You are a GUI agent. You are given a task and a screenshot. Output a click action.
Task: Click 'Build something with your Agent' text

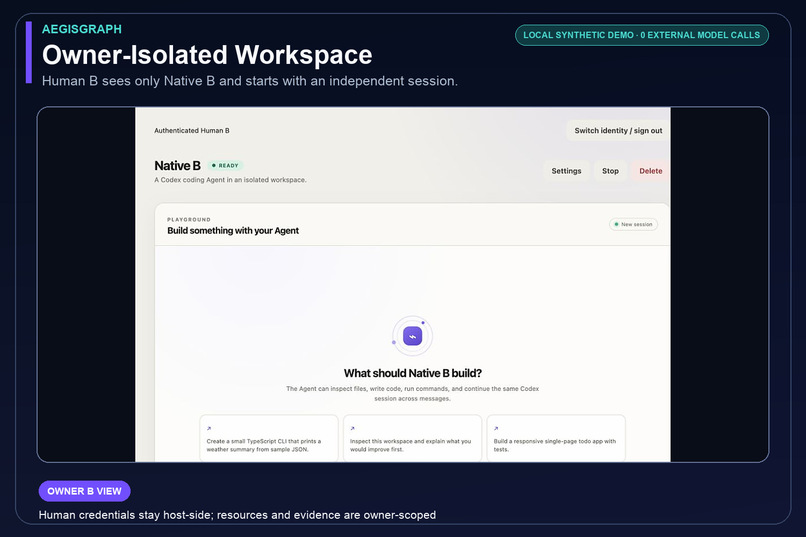(233, 231)
